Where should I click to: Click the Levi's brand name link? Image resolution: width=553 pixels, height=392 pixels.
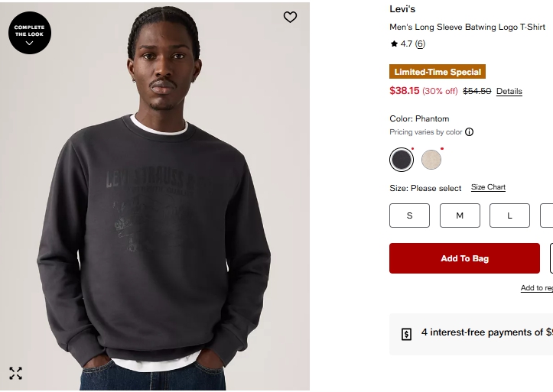point(402,9)
